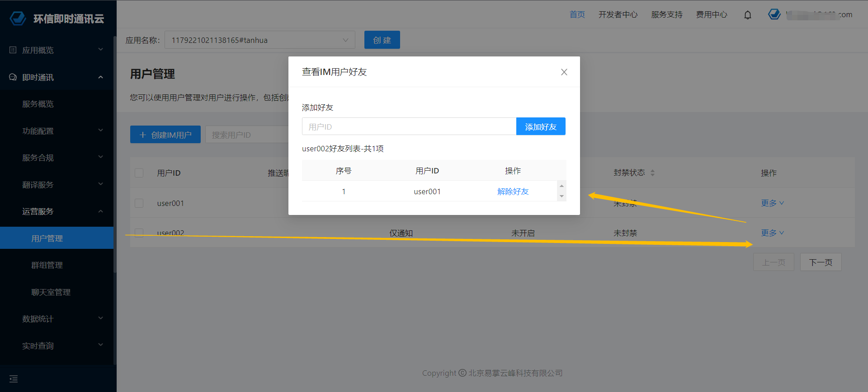The width and height of the screenshot is (868, 392).
Task: Collapse sidebar using bottom menu icon
Action: [x=14, y=379]
